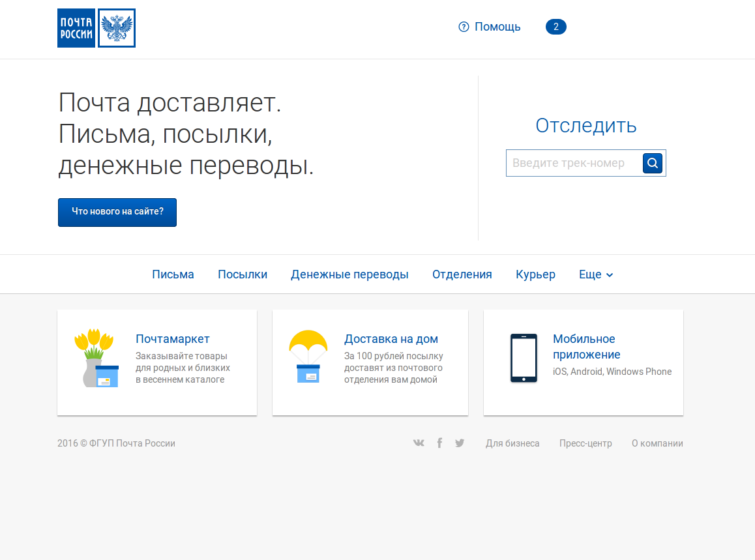Open the Помощь help link

pos(497,27)
